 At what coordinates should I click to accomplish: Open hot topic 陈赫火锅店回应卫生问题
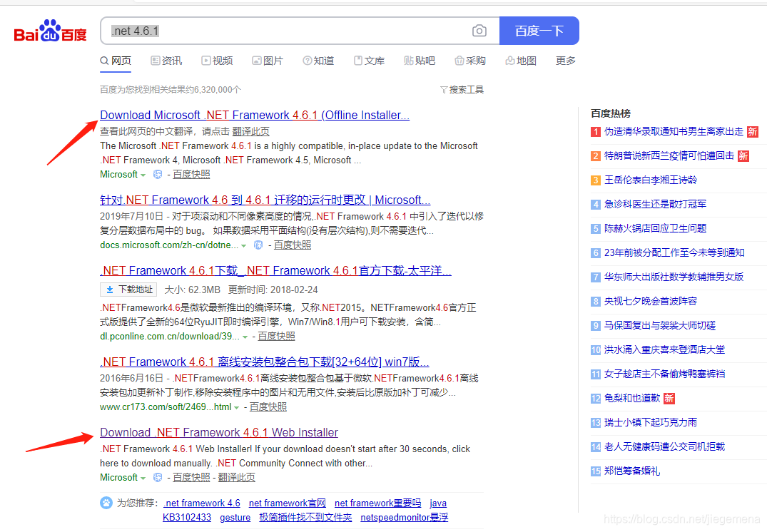pyautogui.click(x=655, y=228)
